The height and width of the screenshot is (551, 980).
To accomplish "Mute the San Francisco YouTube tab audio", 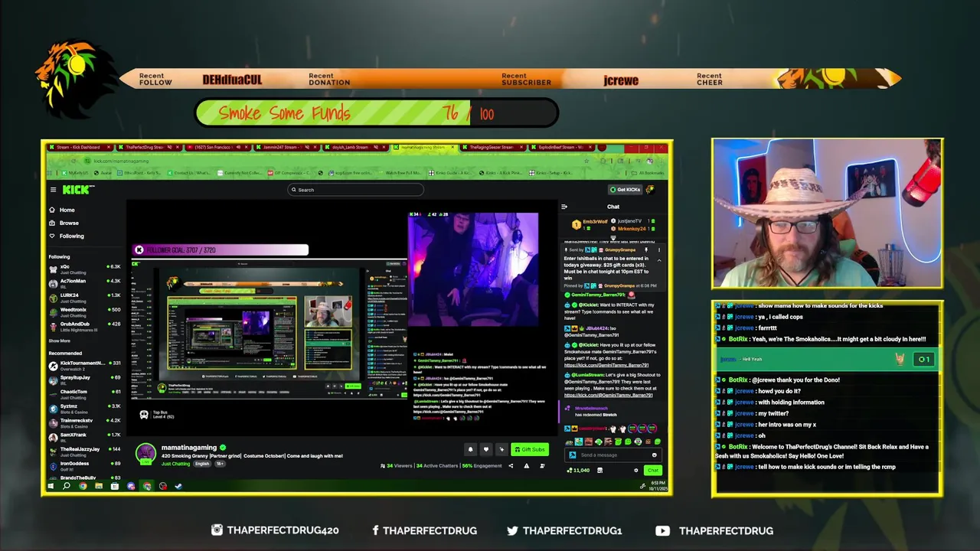I will pyautogui.click(x=239, y=147).
